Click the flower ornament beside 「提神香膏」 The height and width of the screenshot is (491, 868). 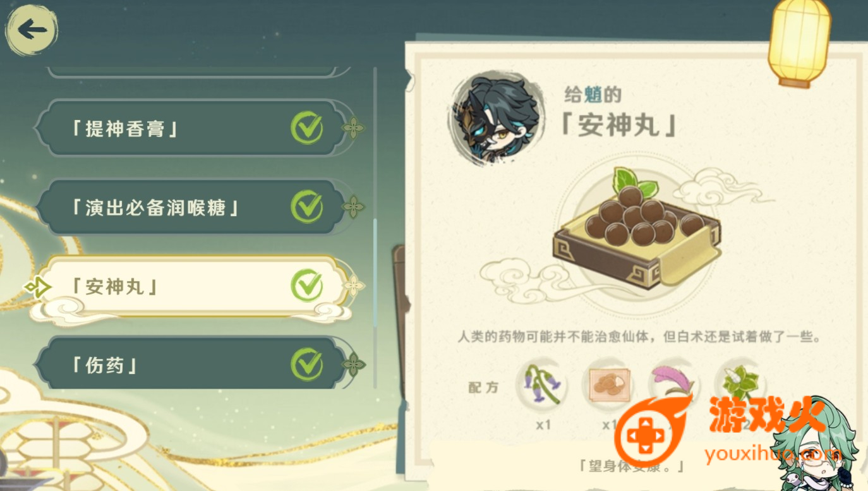point(353,129)
